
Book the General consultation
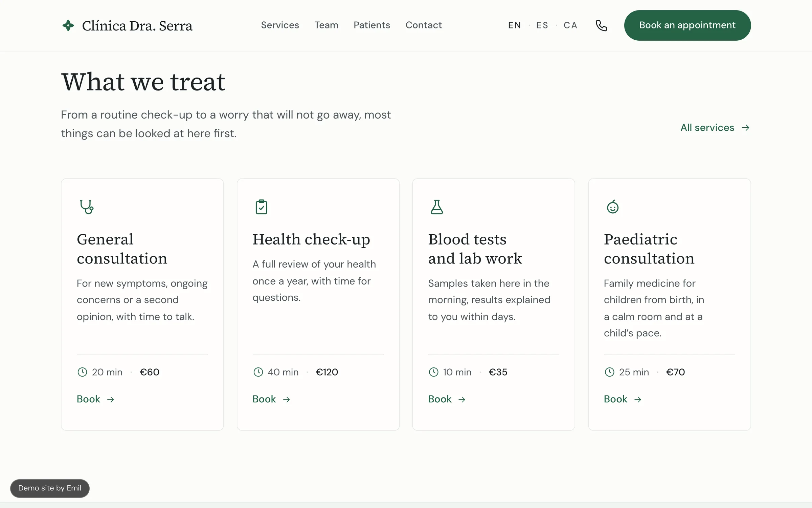point(95,399)
